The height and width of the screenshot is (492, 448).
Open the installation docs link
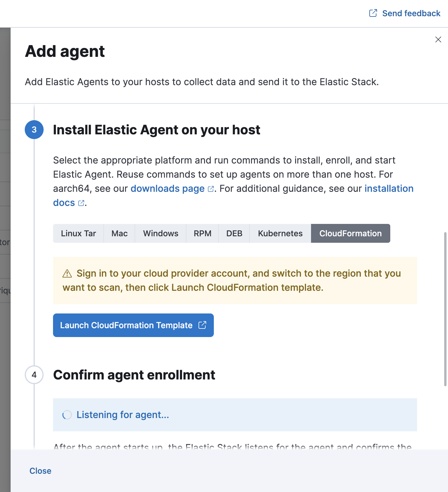tap(389, 189)
